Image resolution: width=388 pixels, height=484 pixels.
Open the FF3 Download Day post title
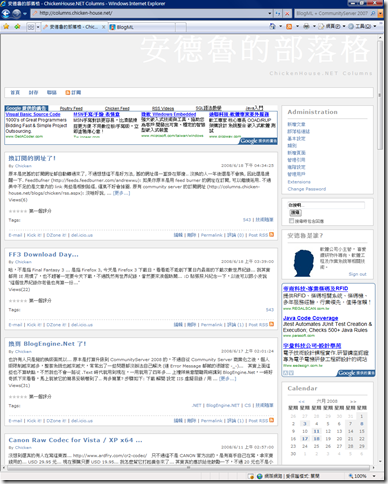(43, 255)
